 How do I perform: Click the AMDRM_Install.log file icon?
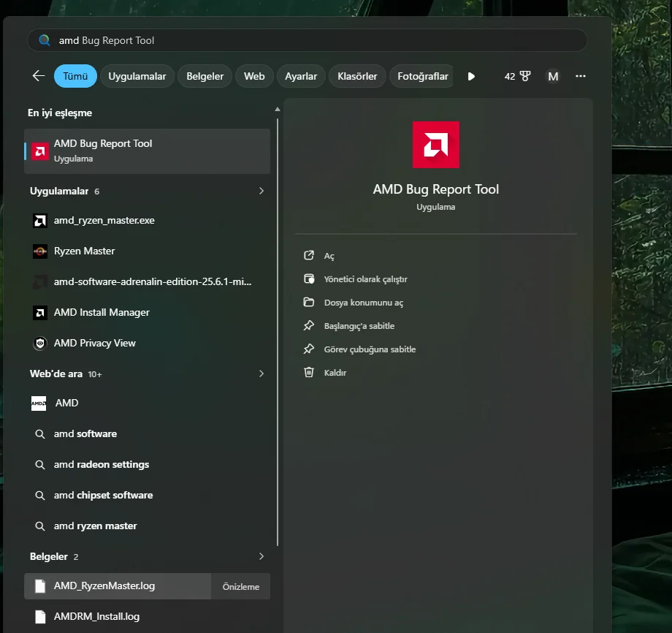click(40, 617)
